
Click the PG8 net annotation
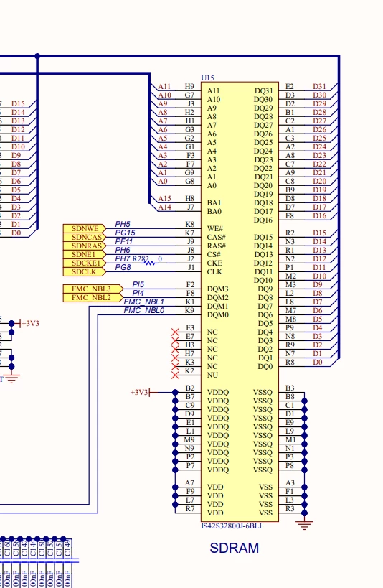click(123, 267)
